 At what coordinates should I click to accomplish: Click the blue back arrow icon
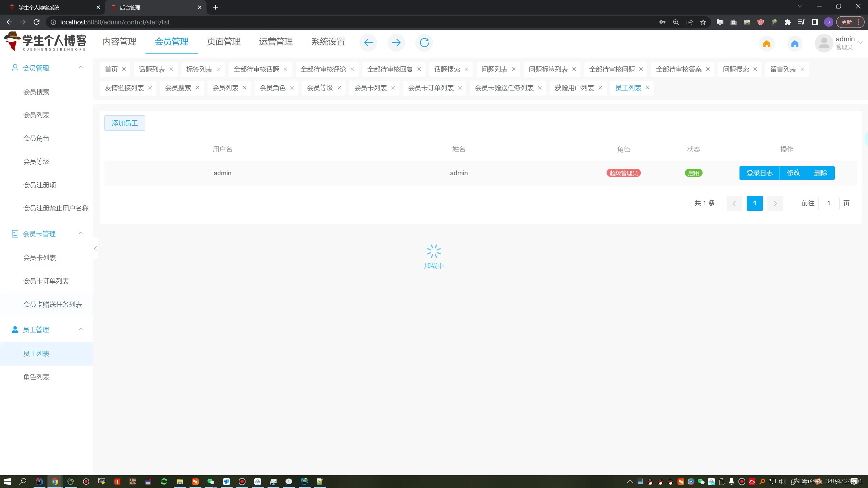(368, 42)
